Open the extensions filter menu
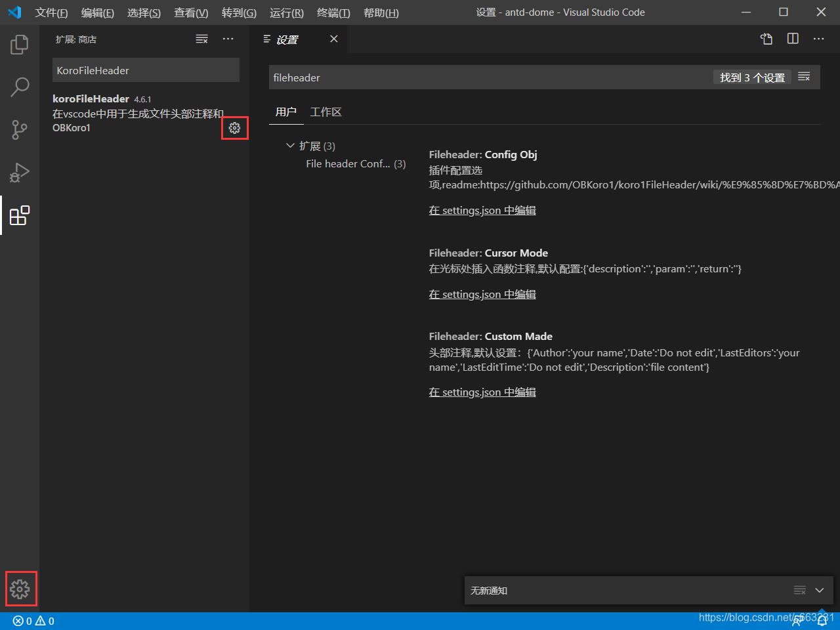Image resolution: width=840 pixels, height=630 pixels. point(201,39)
